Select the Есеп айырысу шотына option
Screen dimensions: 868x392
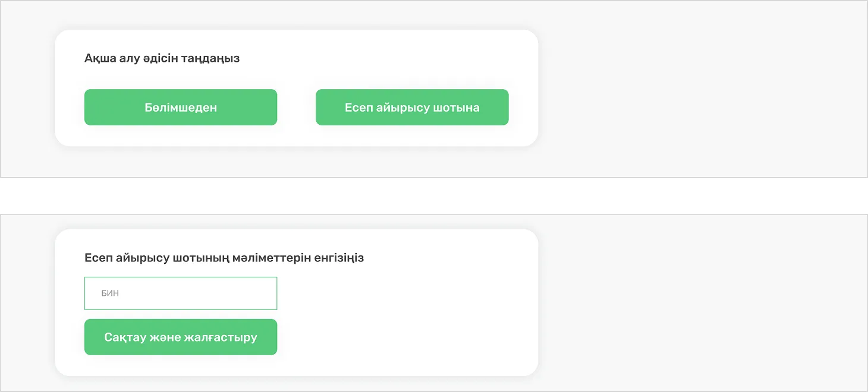click(x=412, y=108)
